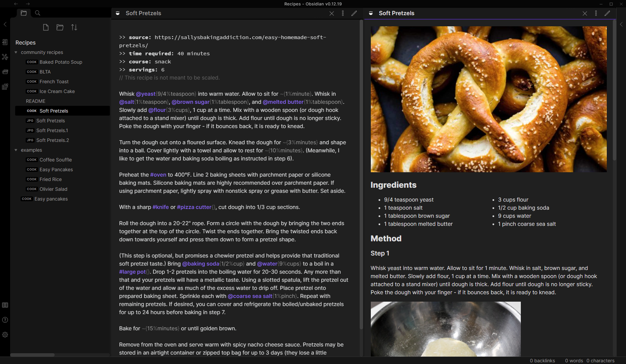
Task: Open the grid ribbon icon above the vault icon
Action: pyautogui.click(x=5, y=87)
